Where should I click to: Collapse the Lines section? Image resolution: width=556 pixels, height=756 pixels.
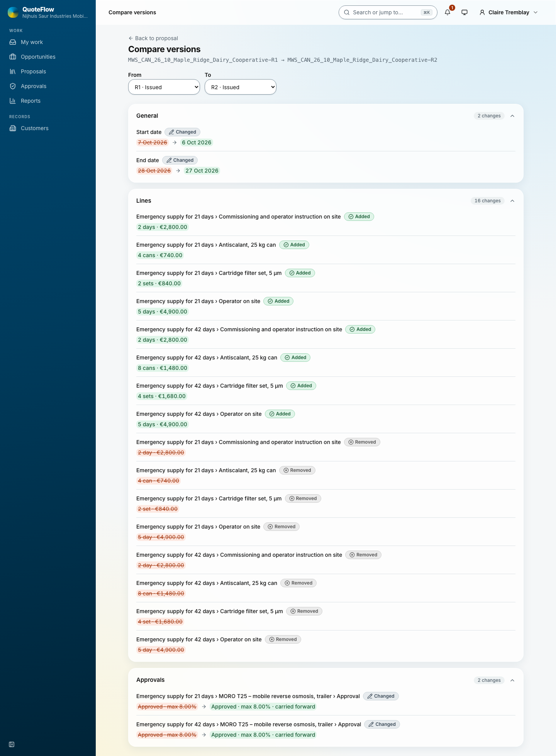click(x=512, y=201)
